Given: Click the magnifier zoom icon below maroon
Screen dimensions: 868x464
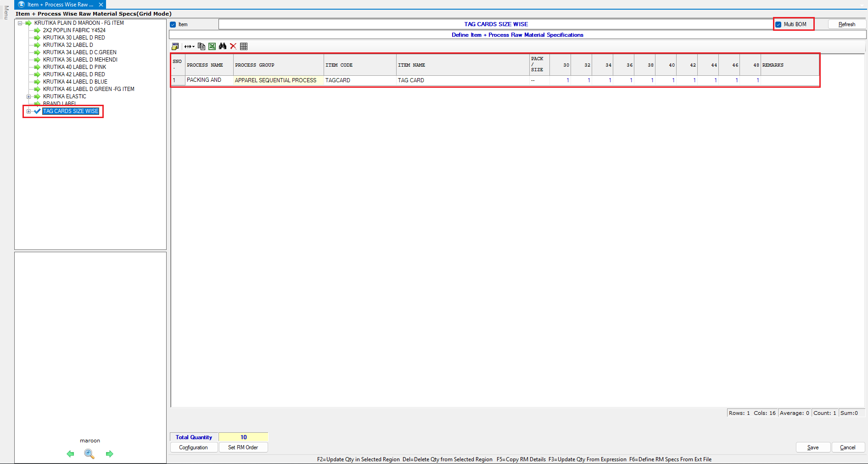Looking at the screenshot, I should coord(90,454).
